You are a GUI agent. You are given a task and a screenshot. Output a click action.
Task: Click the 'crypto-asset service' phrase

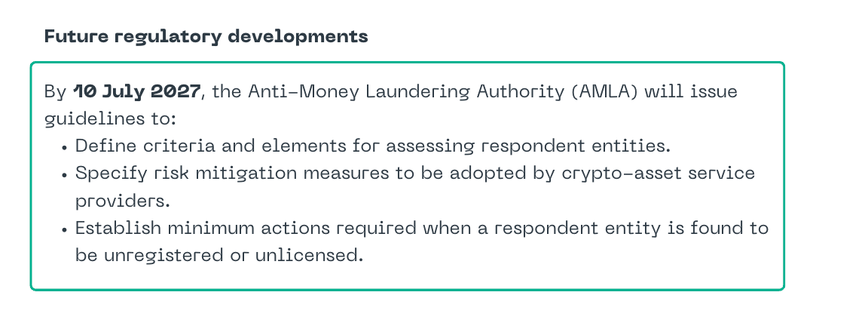point(659,174)
